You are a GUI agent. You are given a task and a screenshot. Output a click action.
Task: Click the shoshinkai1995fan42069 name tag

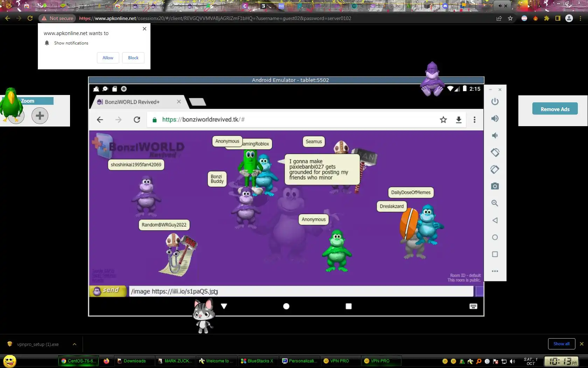[x=136, y=165]
